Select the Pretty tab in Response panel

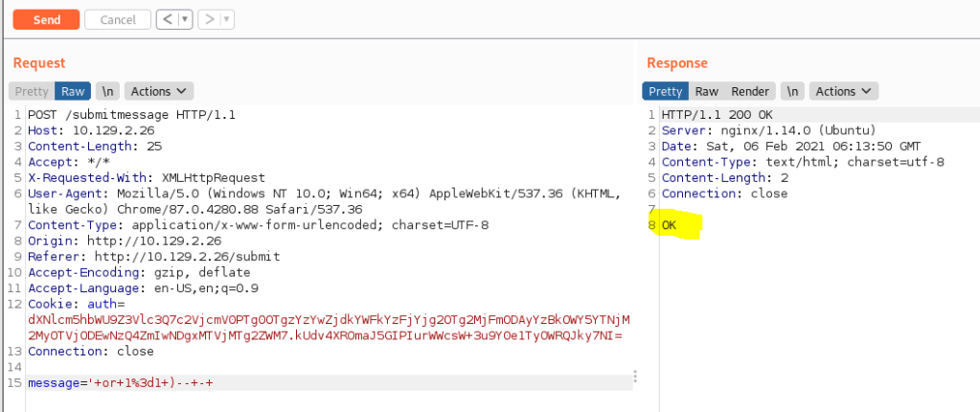(665, 91)
